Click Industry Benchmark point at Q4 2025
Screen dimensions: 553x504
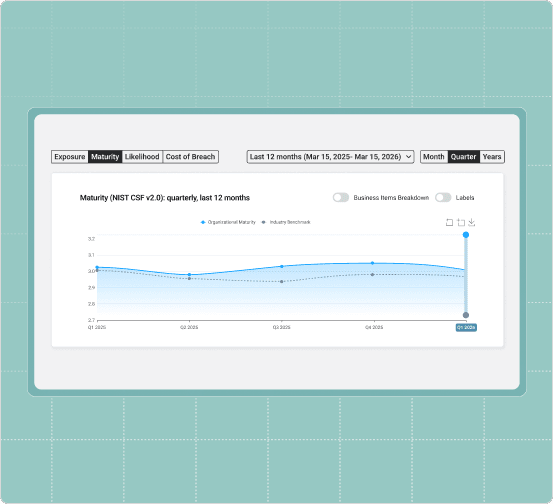(372, 274)
